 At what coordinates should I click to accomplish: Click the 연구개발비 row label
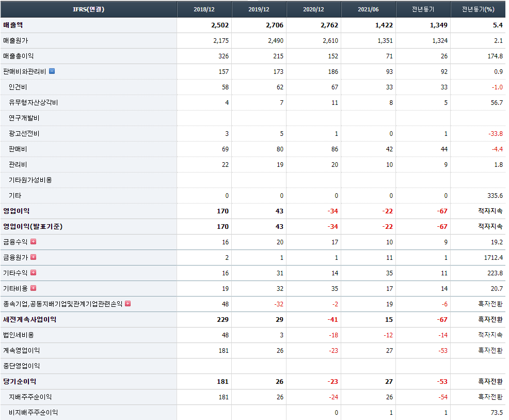(24, 118)
